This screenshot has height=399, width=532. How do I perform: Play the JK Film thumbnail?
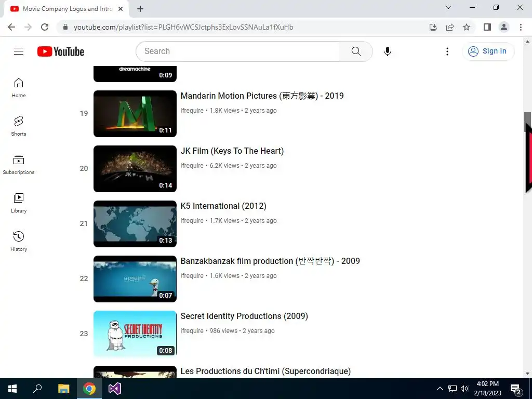click(x=135, y=169)
